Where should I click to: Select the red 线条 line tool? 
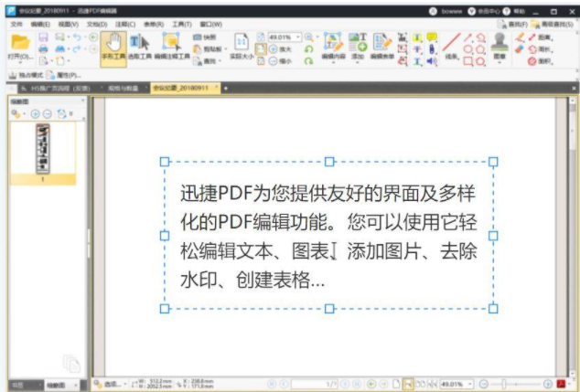tap(452, 47)
